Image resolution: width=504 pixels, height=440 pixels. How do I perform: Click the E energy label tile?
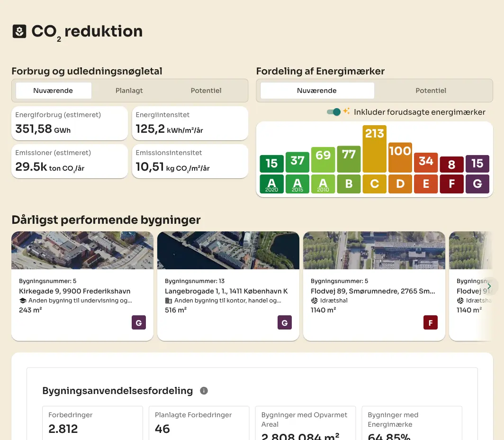[426, 183]
